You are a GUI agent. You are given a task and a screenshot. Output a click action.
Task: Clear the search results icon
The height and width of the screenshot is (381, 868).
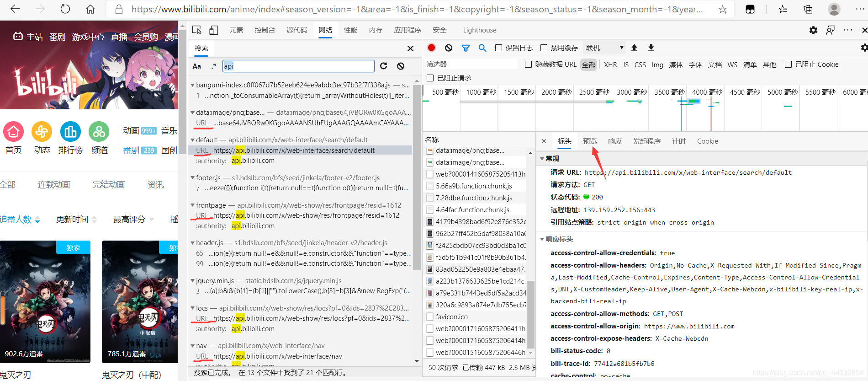401,66
